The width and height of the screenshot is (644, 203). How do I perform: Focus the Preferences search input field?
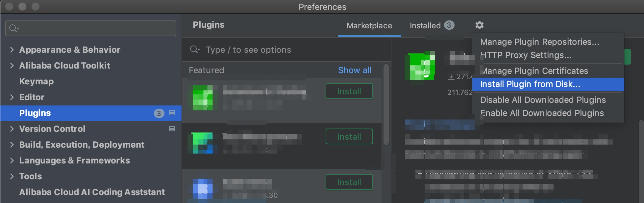(x=95, y=28)
